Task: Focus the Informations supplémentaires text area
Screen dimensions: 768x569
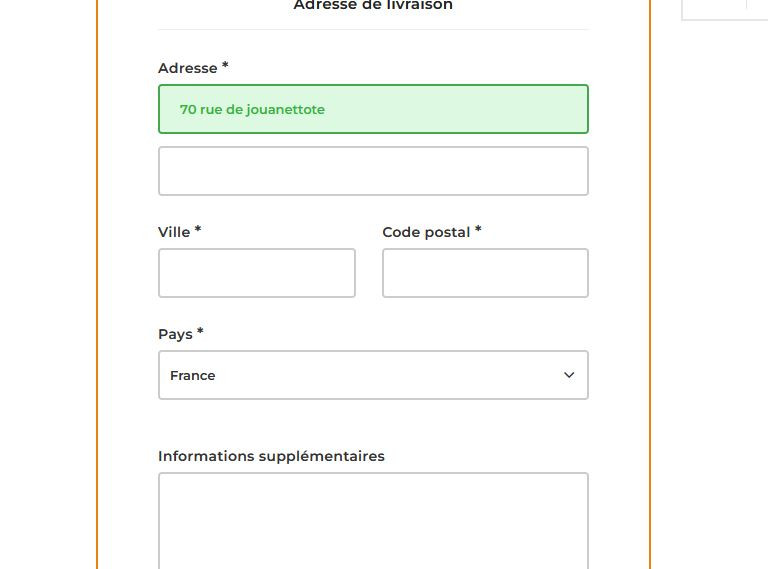Action: 373,520
